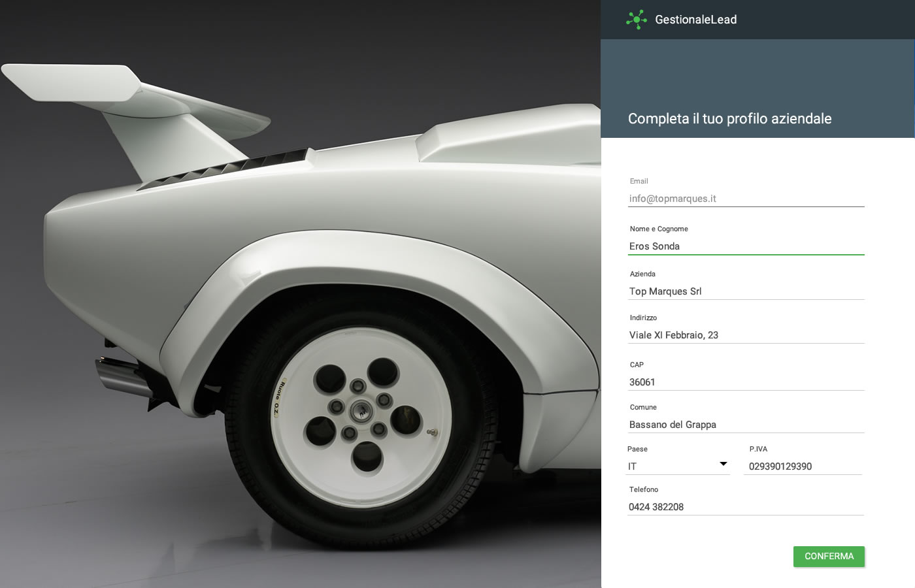Click the P.IVA label
915x588 pixels.
tap(758, 449)
